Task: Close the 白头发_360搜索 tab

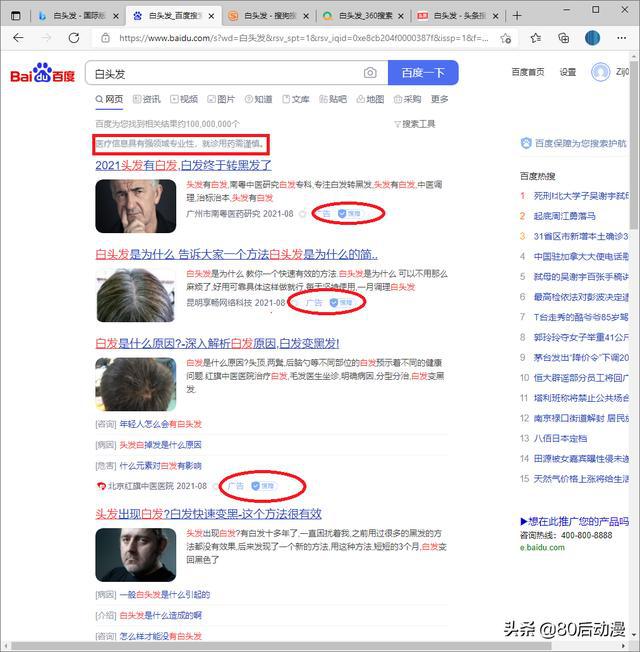Action: pyautogui.click(x=401, y=16)
